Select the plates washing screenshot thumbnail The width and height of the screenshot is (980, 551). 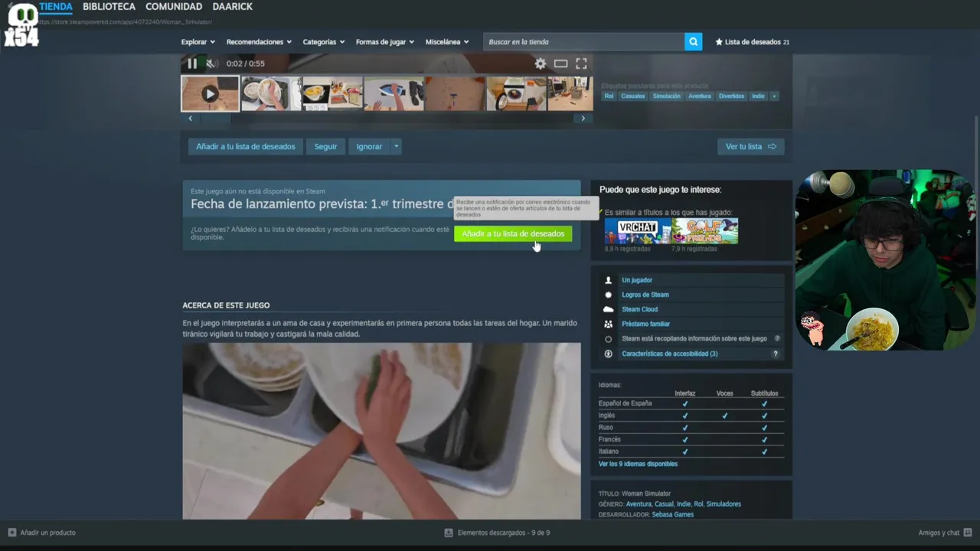[x=271, y=93]
